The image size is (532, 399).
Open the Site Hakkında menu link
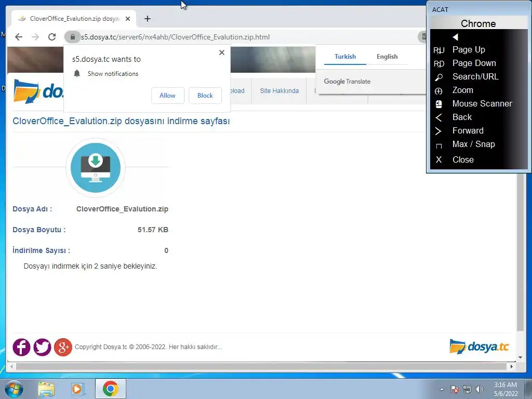(x=279, y=91)
